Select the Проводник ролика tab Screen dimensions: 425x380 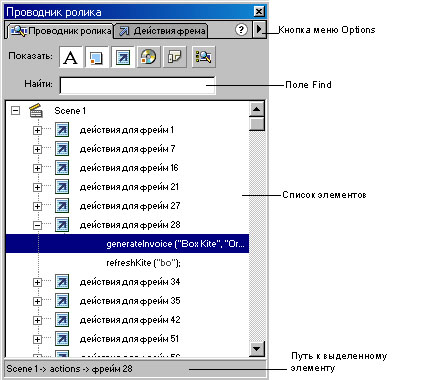(60, 31)
